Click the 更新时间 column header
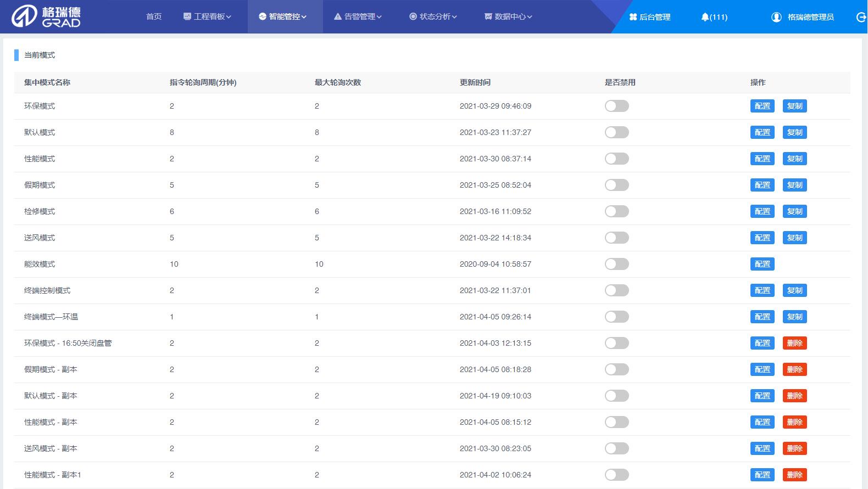Viewport: 868px width, 489px height. [475, 82]
